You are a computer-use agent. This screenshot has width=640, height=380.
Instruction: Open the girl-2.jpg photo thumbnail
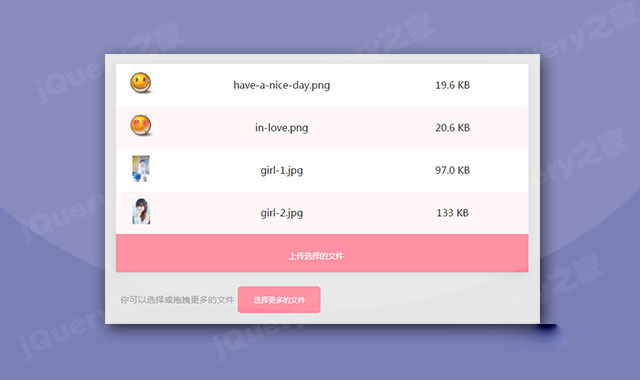141,211
